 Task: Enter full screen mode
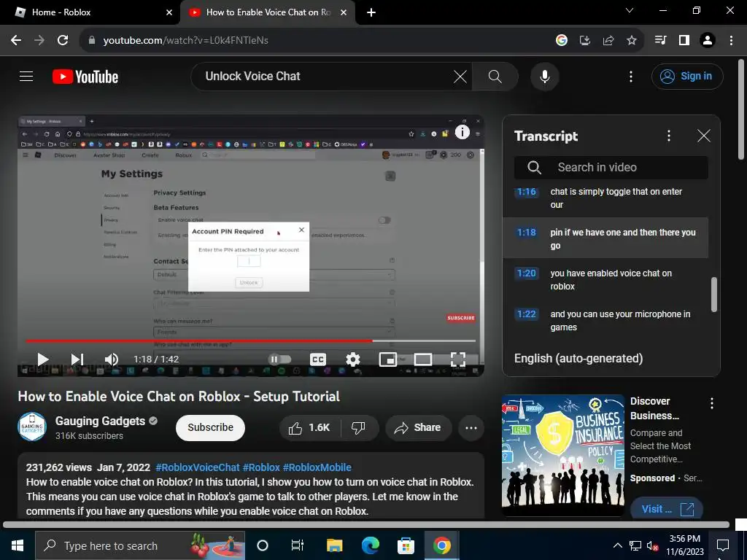tap(458, 359)
